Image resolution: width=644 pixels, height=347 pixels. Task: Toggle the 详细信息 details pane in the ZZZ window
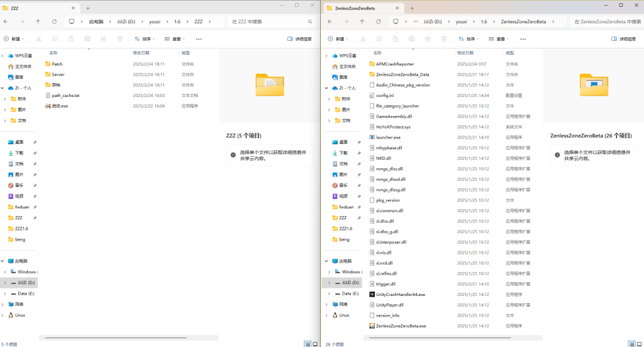pyautogui.click(x=299, y=39)
